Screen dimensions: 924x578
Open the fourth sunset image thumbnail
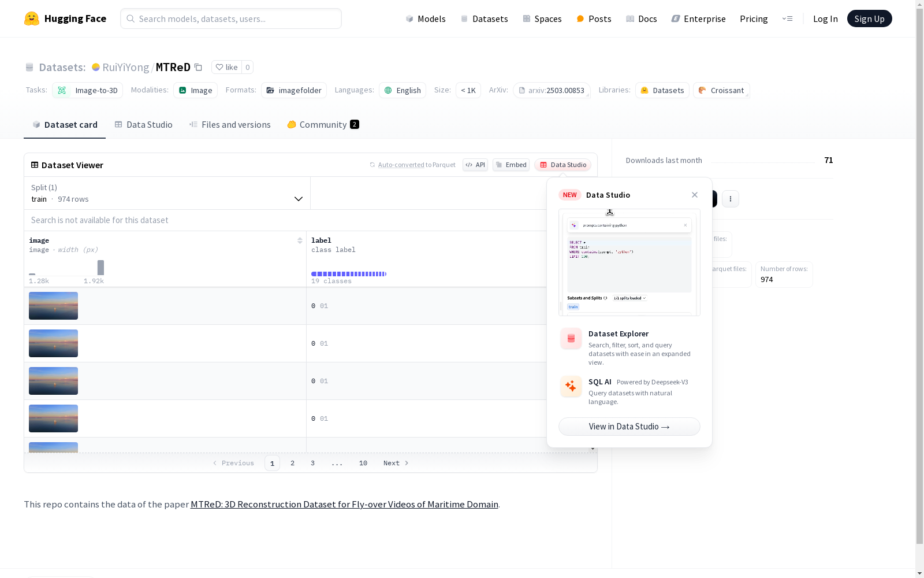[53, 418]
